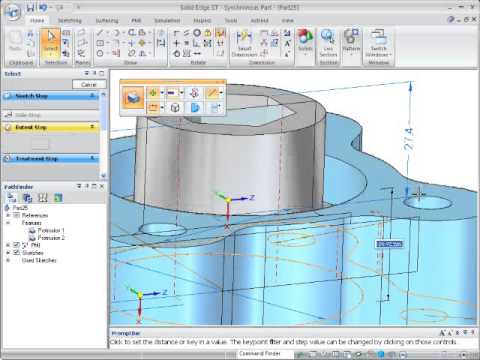This screenshot has width=480, height=360.
Task: Click the first PathFinder tab icon
Action: click(12, 198)
